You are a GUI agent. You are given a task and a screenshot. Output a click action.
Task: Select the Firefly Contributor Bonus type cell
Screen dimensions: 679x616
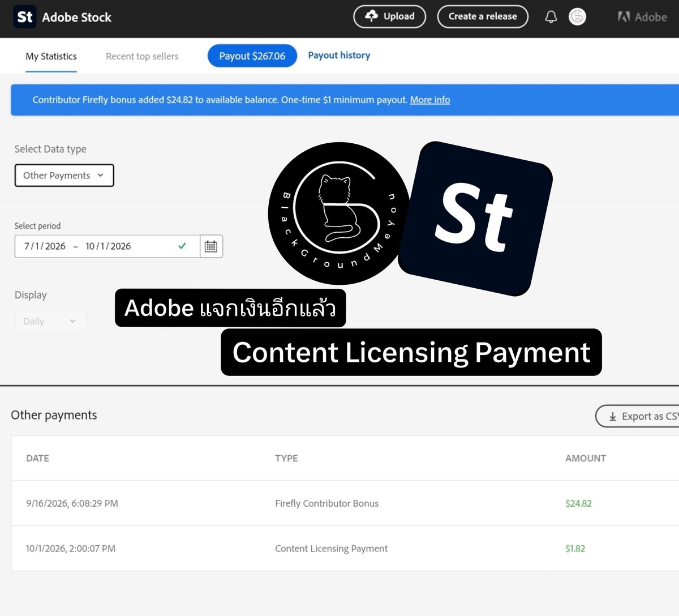pyautogui.click(x=327, y=503)
